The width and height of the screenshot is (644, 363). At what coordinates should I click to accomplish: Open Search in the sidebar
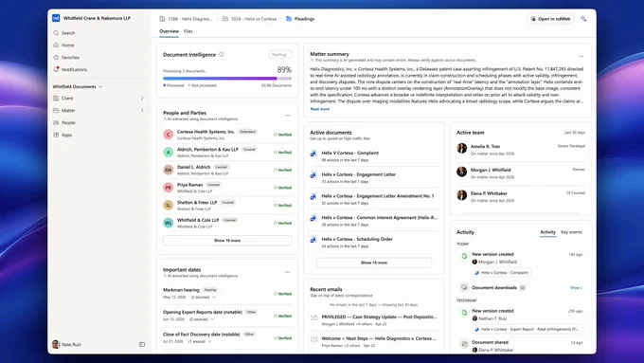(64, 33)
